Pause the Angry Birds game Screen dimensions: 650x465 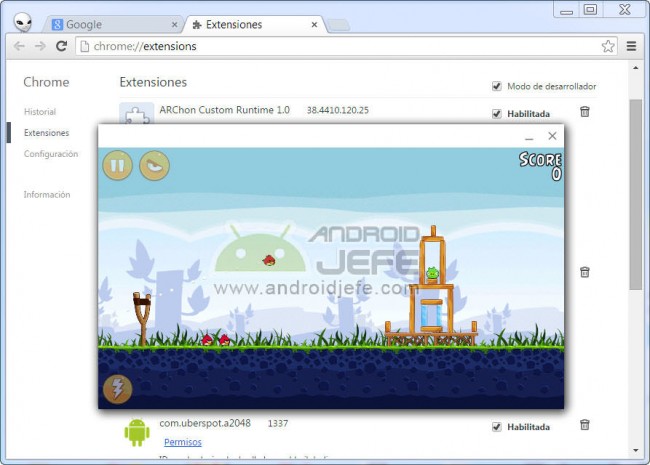point(118,165)
